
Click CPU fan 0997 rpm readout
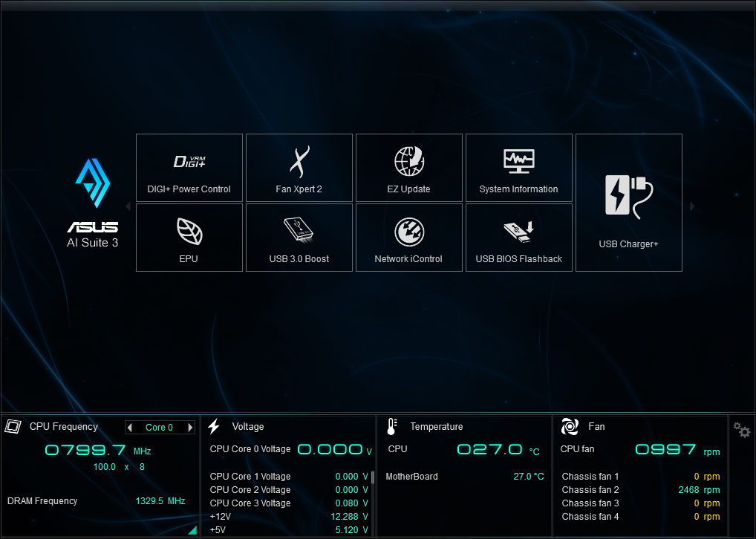[x=677, y=450]
